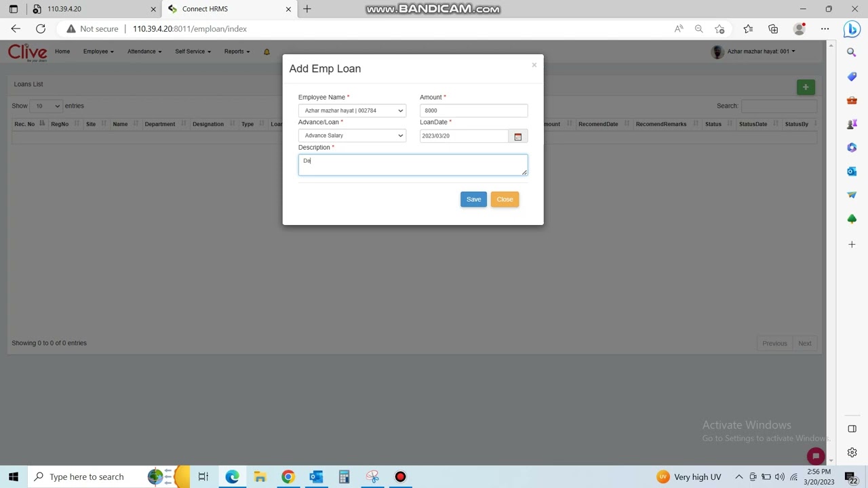Open the browser profile avatar

tap(800, 28)
